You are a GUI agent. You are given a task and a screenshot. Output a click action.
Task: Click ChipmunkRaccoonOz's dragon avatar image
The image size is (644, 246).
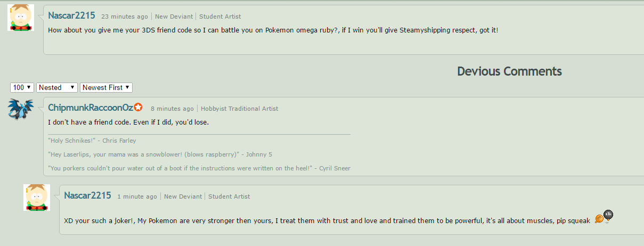[21, 109]
